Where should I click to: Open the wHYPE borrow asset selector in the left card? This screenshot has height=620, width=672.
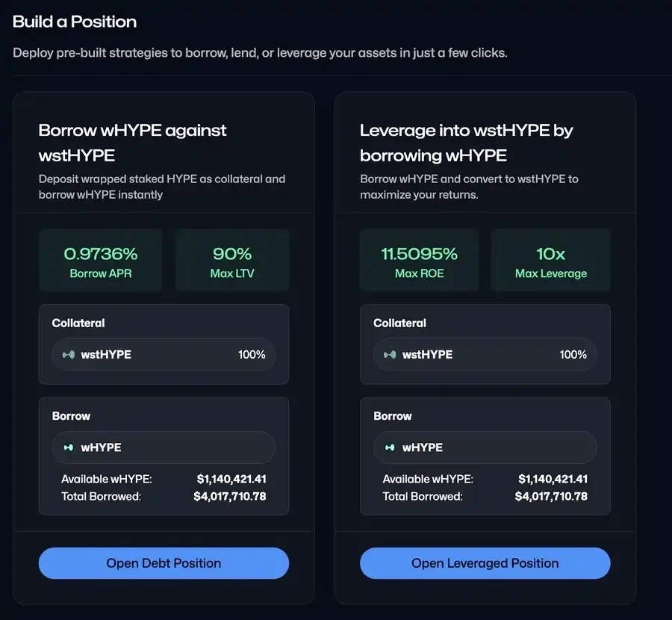[164, 447]
